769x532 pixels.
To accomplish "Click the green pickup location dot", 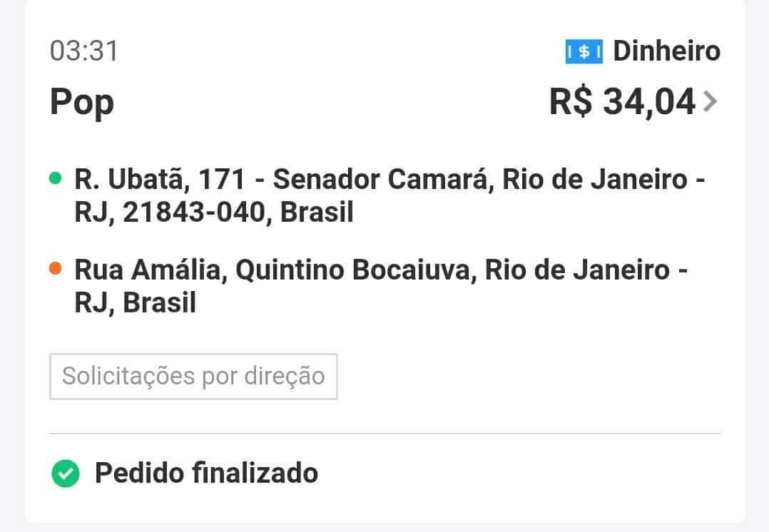I will click(x=56, y=179).
